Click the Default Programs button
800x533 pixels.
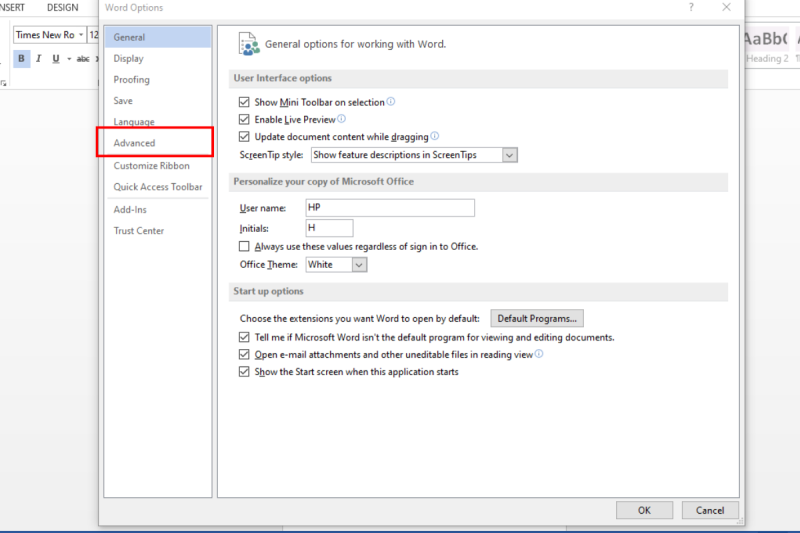[x=537, y=319]
